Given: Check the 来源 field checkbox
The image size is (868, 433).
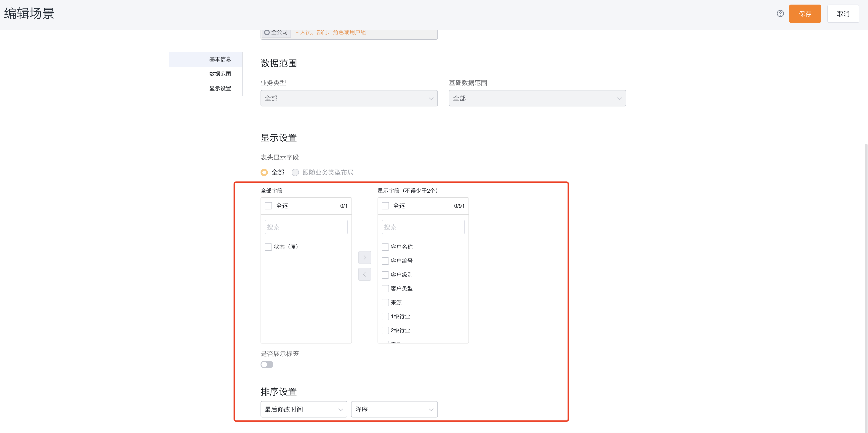Looking at the screenshot, I should (x=385, y=302).
